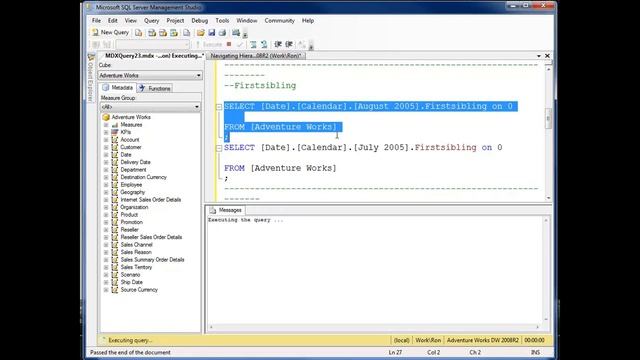Image resolution: width=640 pixels, height=360 pixels.
Task: Open the active documents list arrow
Action: tap(539, 56)
